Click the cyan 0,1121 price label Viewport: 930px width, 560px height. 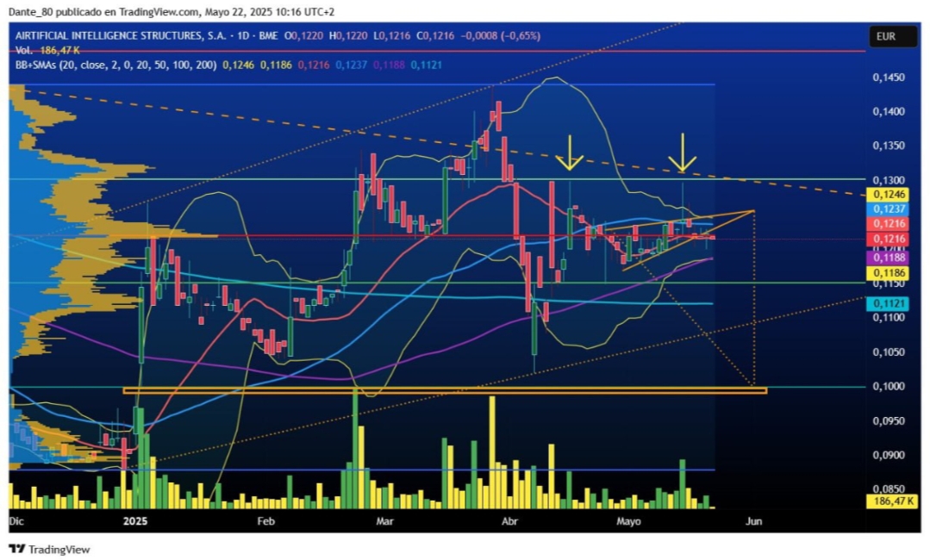pos(889,304)
